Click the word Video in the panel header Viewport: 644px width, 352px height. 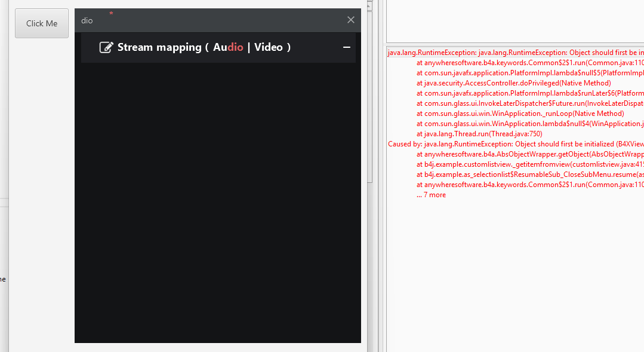[271, 47]
